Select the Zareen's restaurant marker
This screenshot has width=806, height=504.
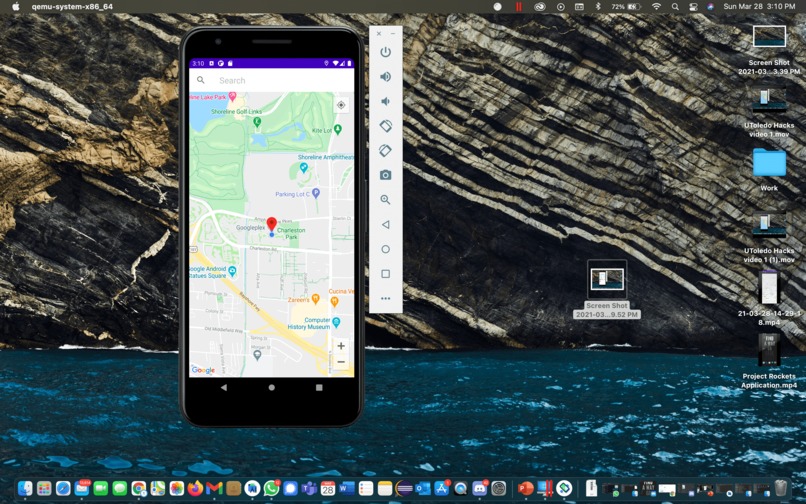(316, 299)
